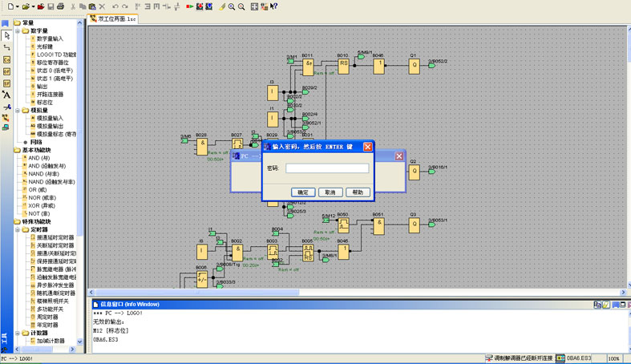Viewport: 631px width, 364px height.
Task: Collapse the 定时器 tree folder
Action: coord(18,229)
